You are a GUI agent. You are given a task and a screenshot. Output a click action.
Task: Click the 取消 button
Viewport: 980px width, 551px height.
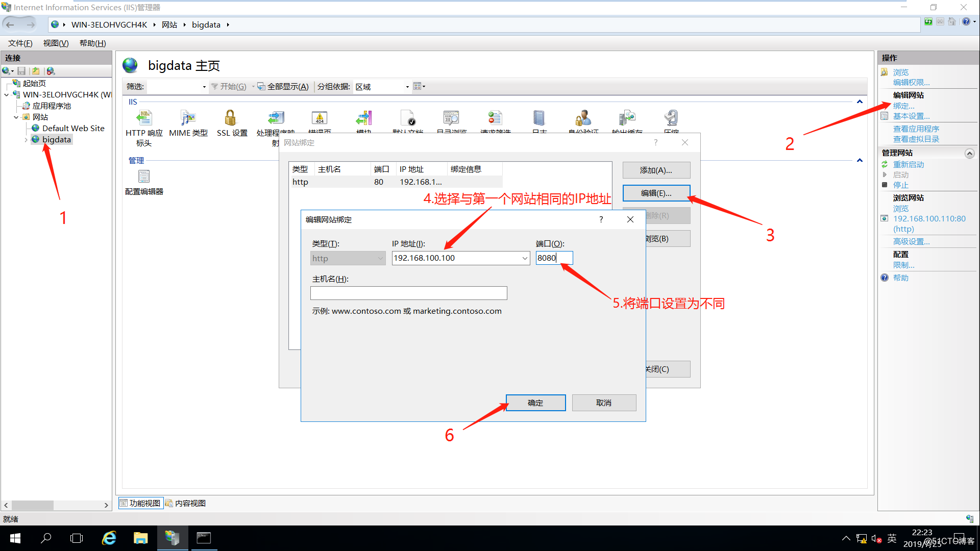point(604,403)
